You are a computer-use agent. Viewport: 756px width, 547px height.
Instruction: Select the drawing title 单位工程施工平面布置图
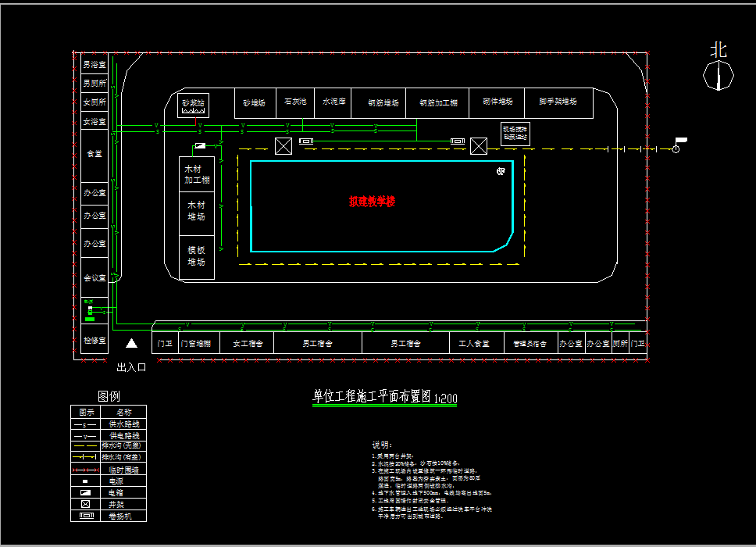pos(372,396)
